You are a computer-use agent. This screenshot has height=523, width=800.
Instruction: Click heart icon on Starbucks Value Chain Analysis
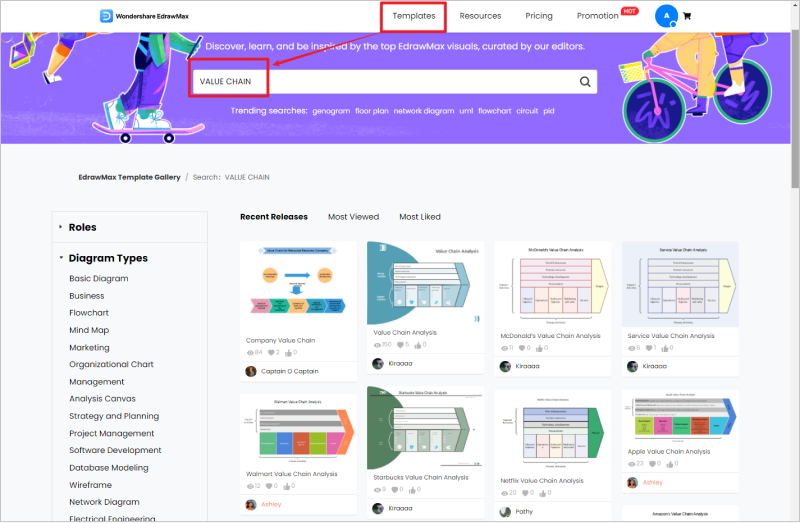point(394,490)
